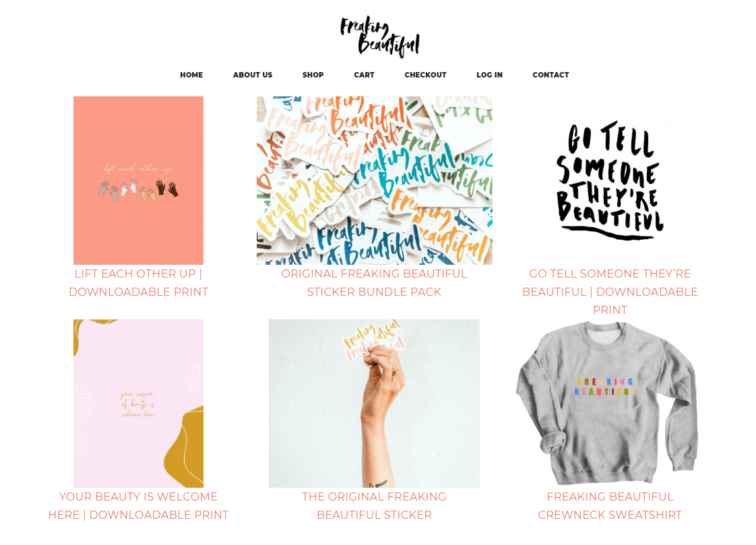Click the Freaking Beautiful logo
This screenshot has width=756, height=545.
point(379,36)
